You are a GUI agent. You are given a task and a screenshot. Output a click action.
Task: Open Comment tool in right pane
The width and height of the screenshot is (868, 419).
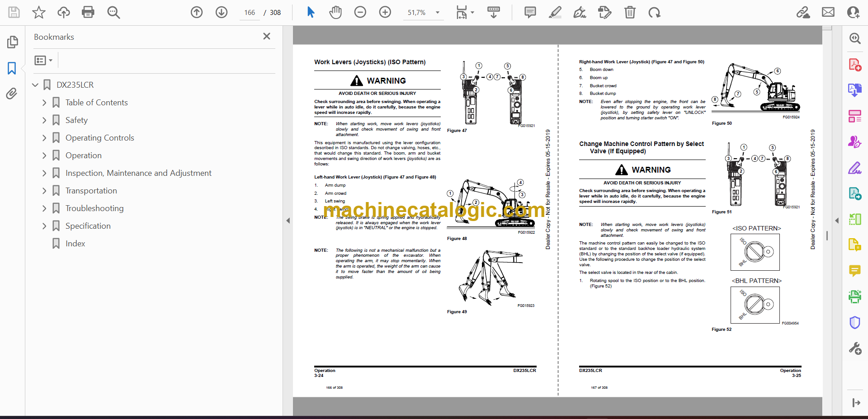point(854,271)
